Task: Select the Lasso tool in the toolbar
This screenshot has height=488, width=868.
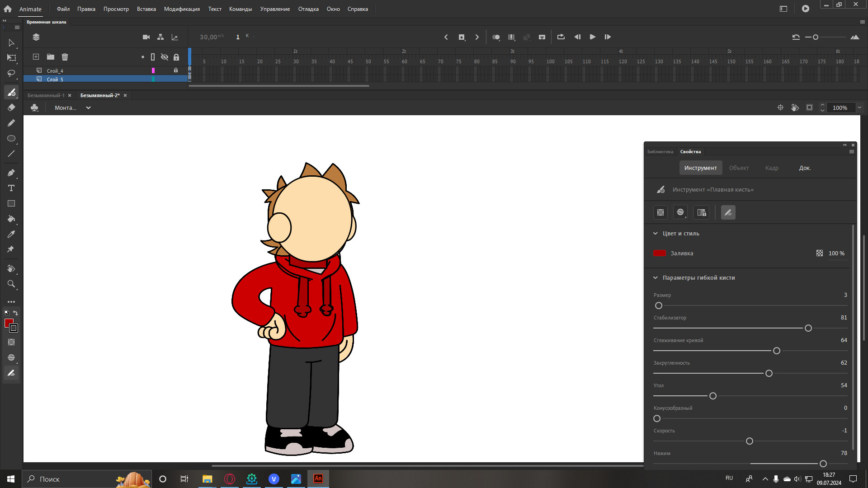Action: (11, 74)
